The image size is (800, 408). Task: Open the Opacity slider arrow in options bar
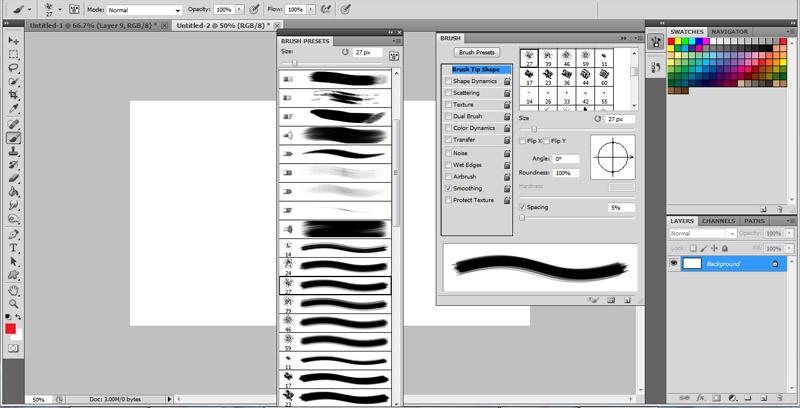(239, 10)
